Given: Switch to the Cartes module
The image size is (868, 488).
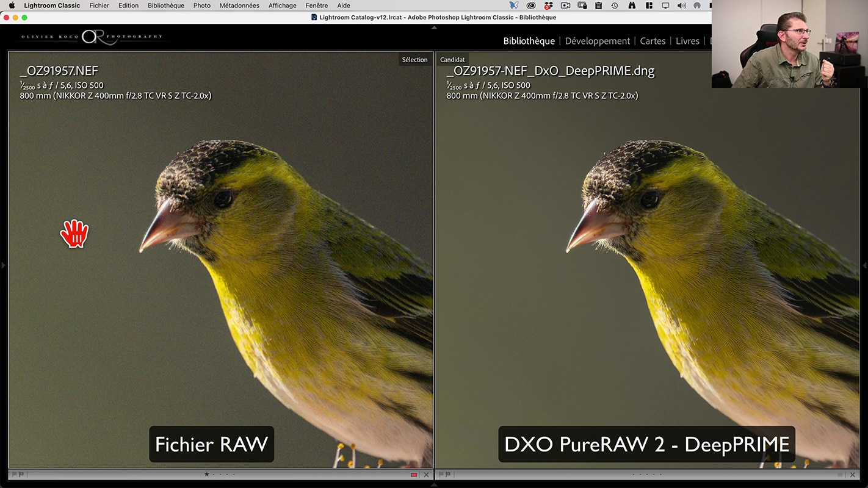Looking at the screenshot, I should 653,41.
